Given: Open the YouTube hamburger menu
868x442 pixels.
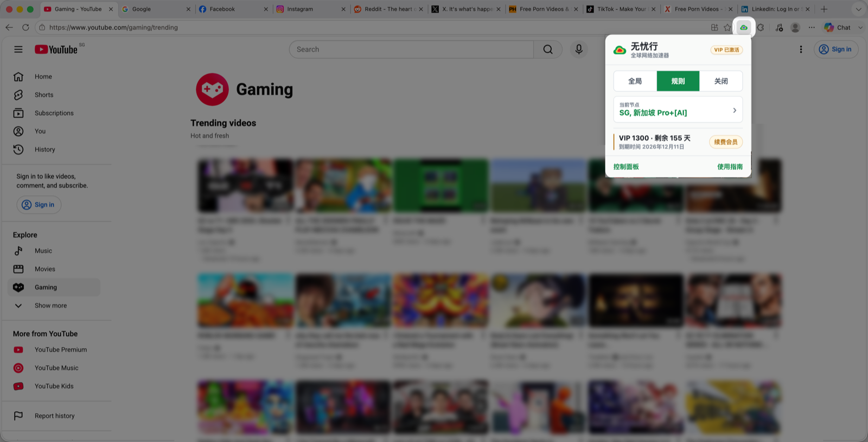Looking at the screenshot, I should pyautogui.click(x=18, y=49).
